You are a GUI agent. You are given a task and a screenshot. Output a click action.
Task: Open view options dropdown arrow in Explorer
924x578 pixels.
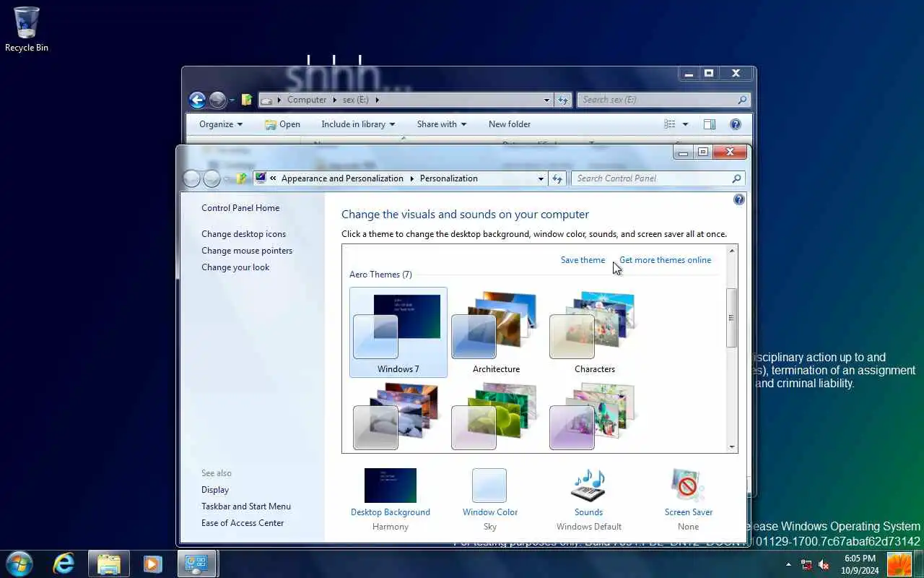tap(685, 124)
